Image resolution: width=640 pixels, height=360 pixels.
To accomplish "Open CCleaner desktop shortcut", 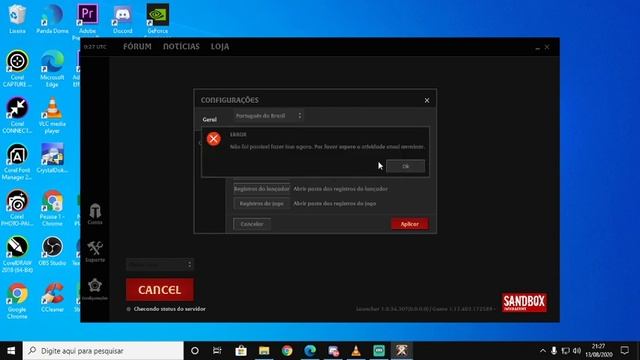I will [52, 298].
